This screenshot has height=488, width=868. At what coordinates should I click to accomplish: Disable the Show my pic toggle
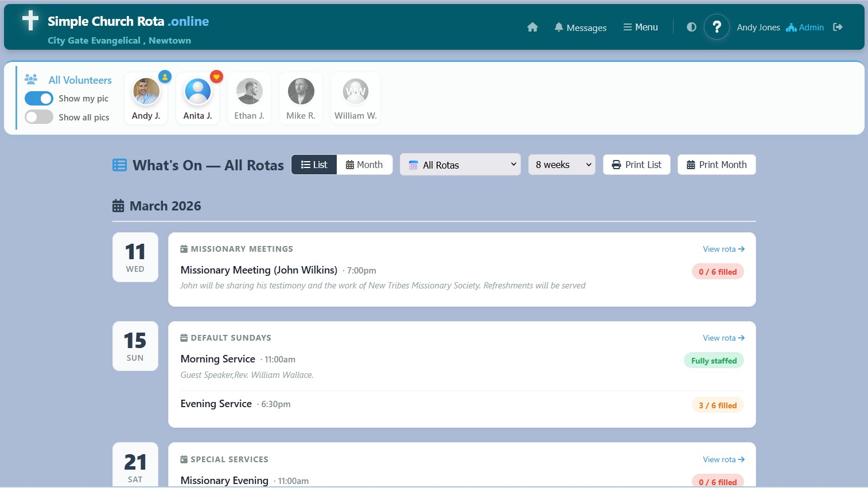[x=38, y=98]
